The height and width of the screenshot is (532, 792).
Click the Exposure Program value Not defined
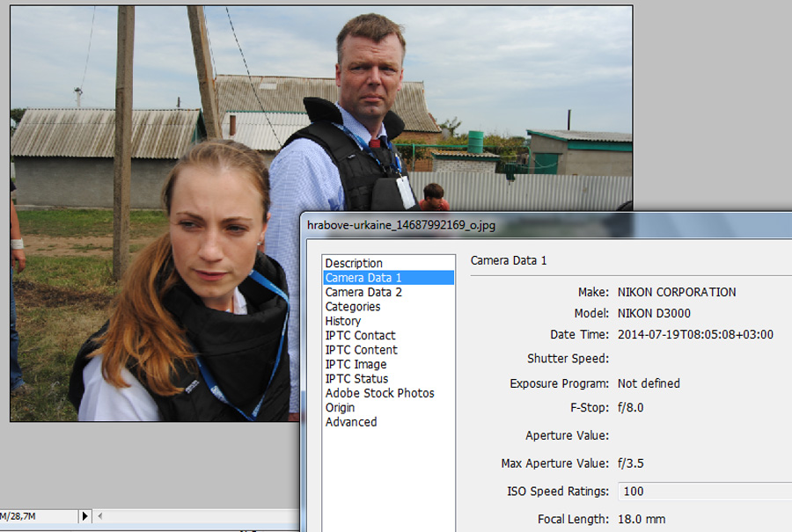pos(649,383)
